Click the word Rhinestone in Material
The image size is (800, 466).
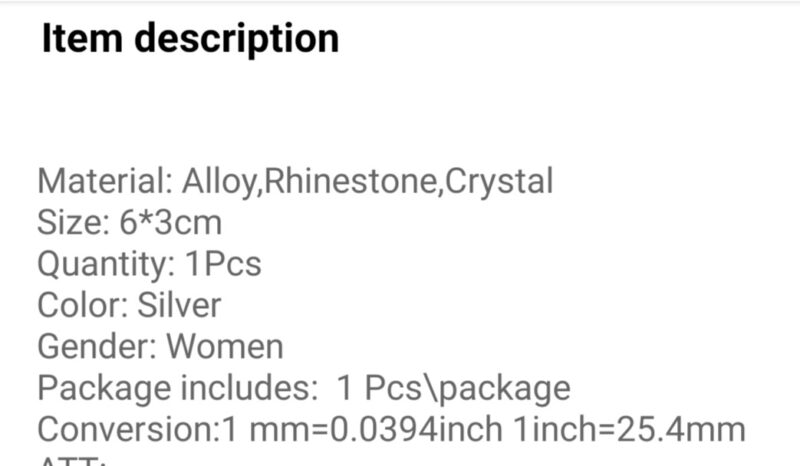click(x=351, y=181)
